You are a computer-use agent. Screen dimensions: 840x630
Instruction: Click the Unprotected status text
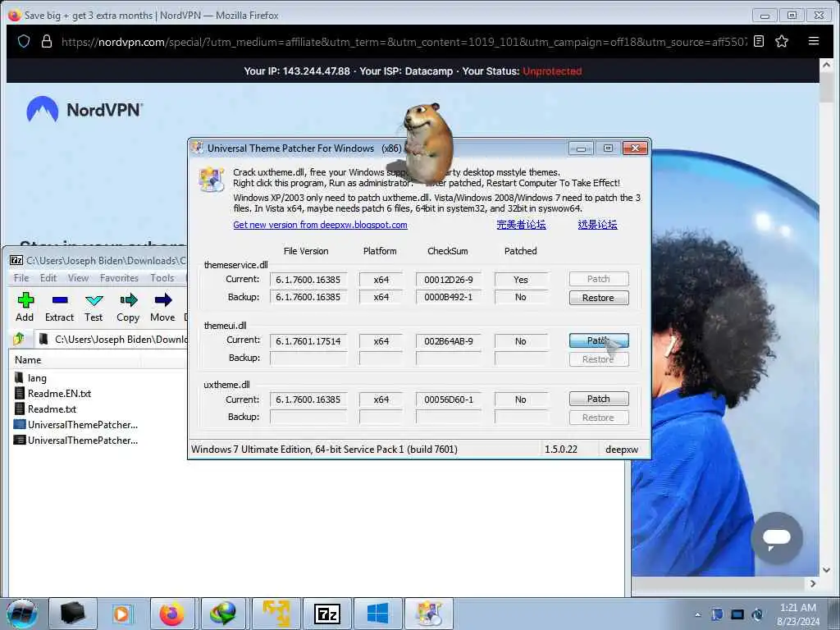pos(552,71)
